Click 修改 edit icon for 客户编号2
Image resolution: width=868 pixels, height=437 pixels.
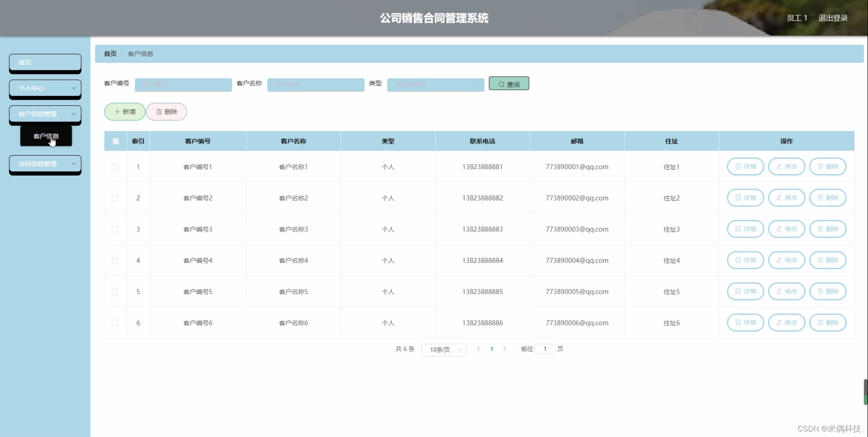pyautogui.click(x=779, y=197)
